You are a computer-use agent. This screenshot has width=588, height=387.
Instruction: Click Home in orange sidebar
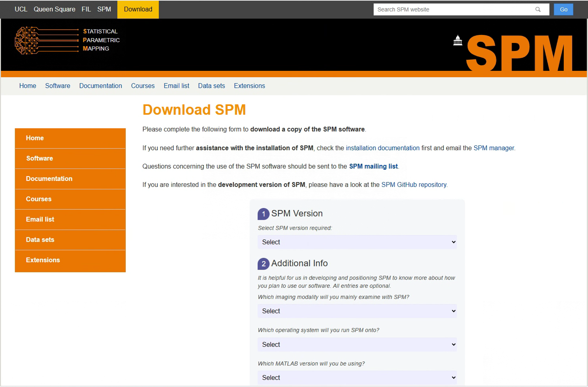(x=70, y=138)
